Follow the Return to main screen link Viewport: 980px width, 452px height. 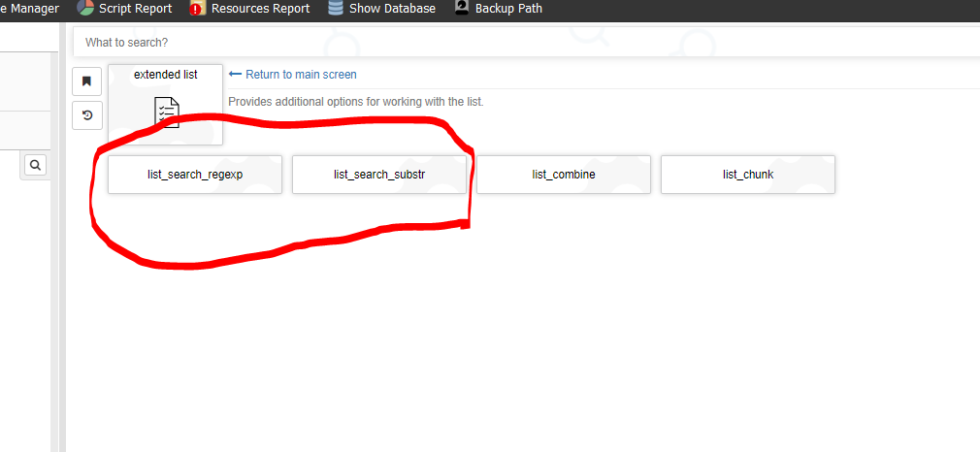click(x=301, y=75)
